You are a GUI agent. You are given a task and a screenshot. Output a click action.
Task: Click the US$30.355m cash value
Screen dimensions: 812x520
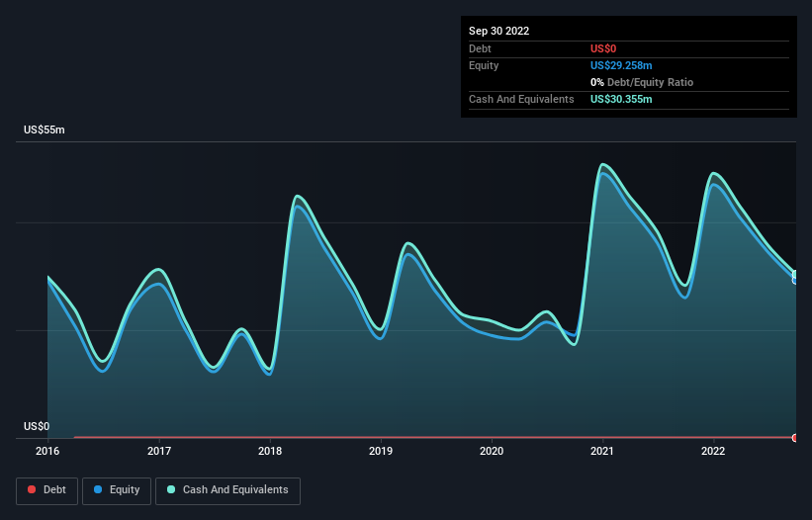tap(621, 99)
